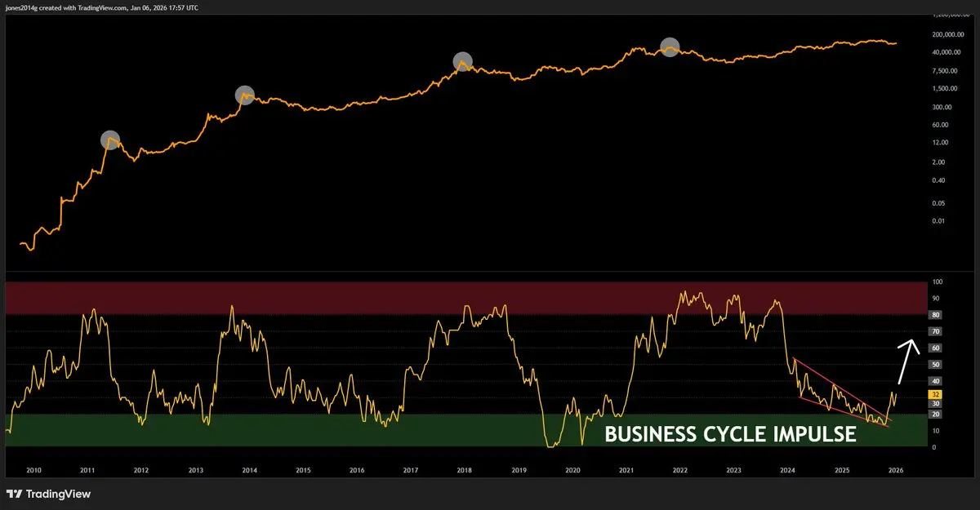
Task: Select the boxed 30 level label
Action: coord(936,403)
